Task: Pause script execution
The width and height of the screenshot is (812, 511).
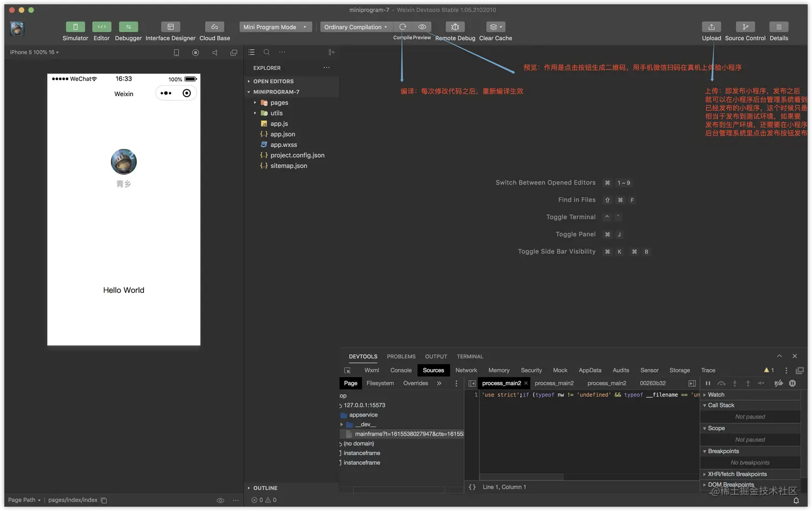Action: pos(708,383)
